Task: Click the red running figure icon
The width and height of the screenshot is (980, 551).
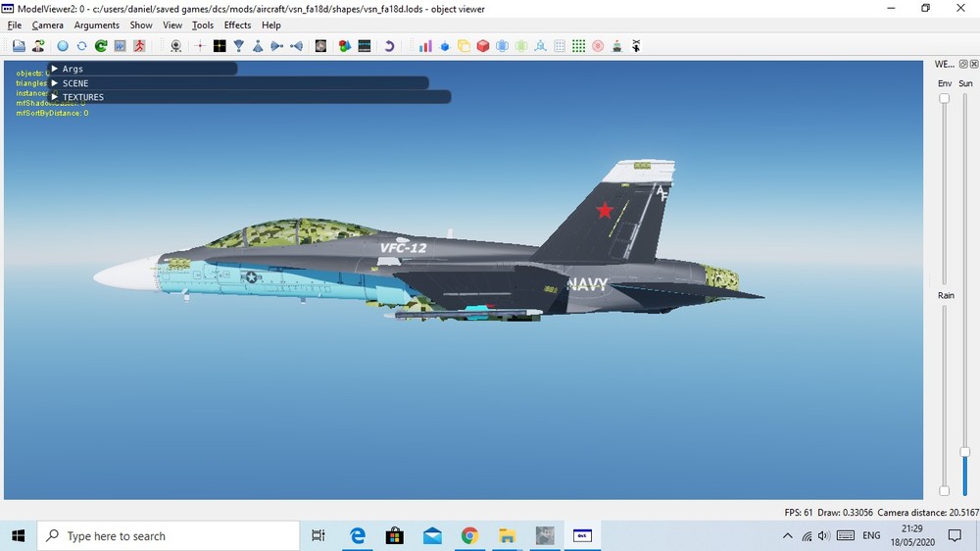Action: 139,46
